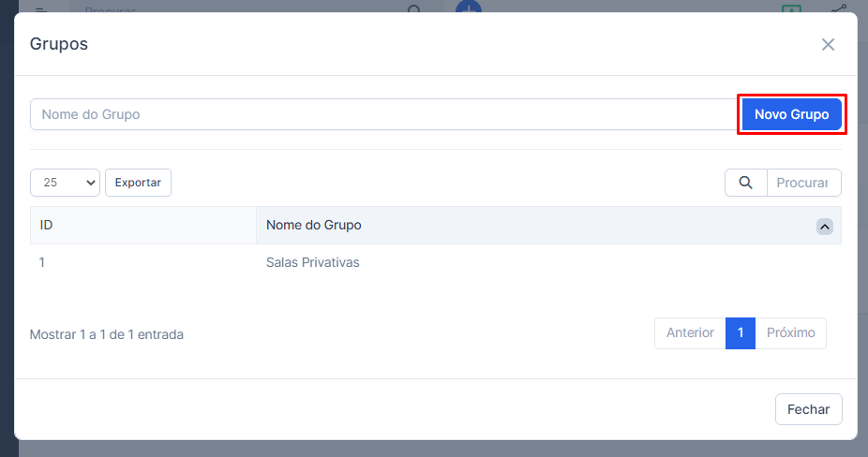The width and height of the screenshot is (868, 457).
Task: Go to the Próximo page
Action: click(790, 333)
